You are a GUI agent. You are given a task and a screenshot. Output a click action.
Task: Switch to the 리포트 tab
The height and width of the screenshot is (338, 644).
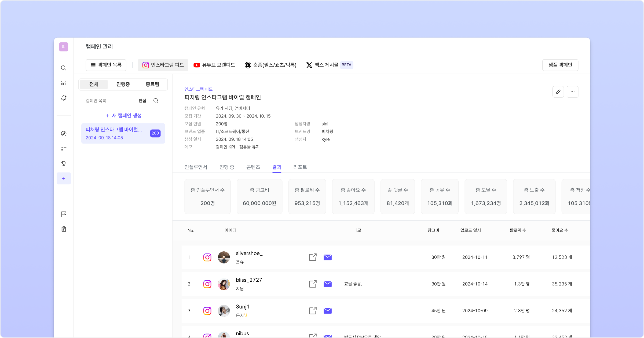click(300, 167)
